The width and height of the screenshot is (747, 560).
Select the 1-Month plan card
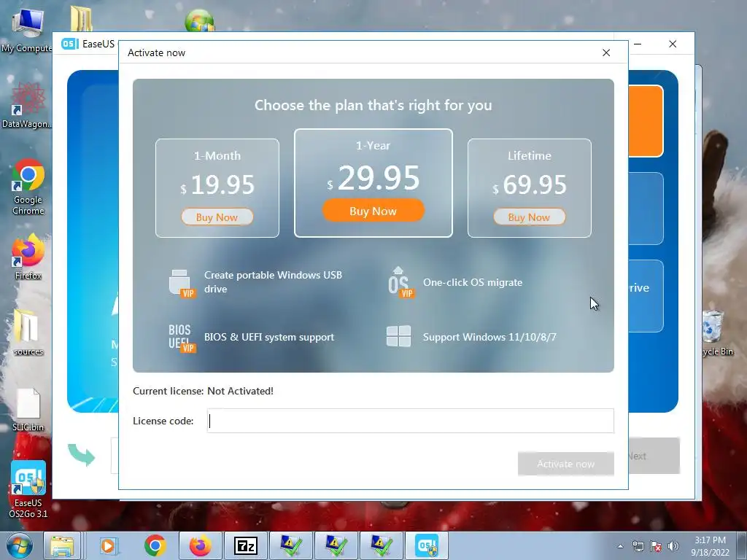[x=217, y=187]
